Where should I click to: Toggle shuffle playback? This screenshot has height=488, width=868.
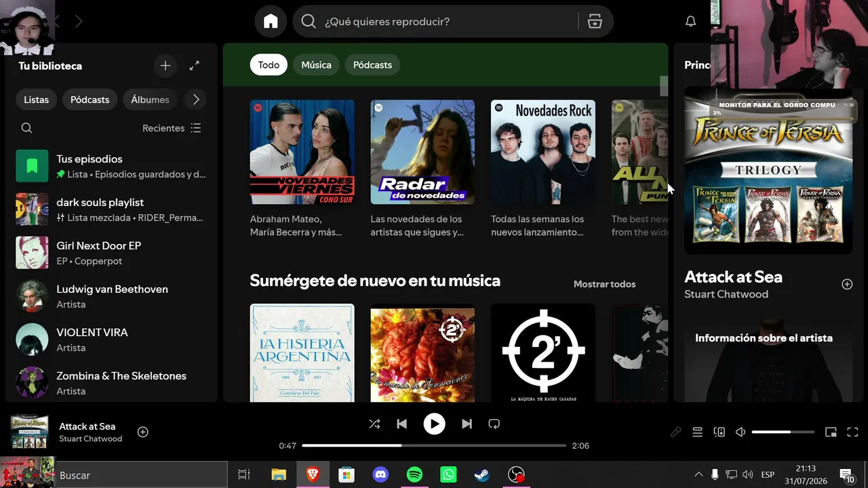point(374,424)
